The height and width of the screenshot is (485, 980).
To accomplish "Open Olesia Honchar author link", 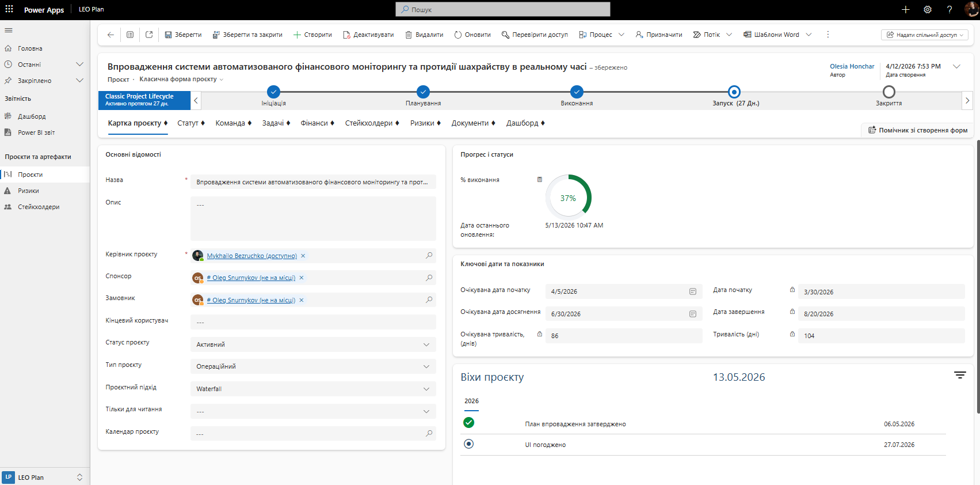I will (x=852, y=66).
